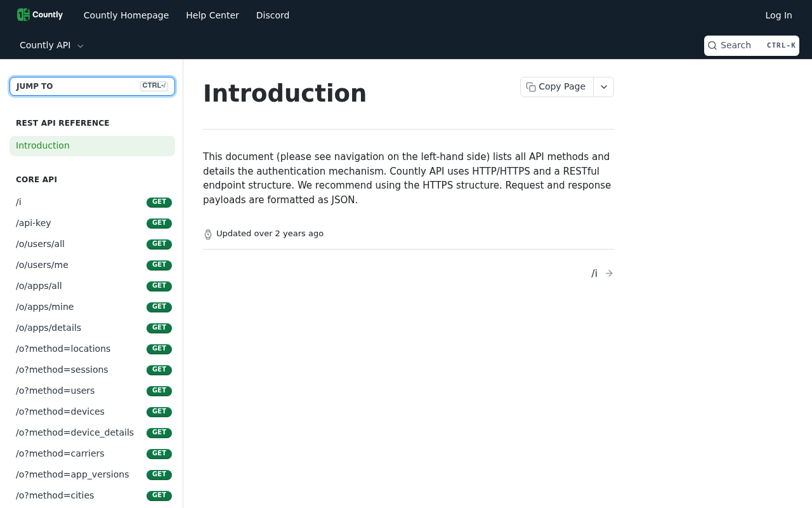Open the /o/apps/all endpoint

93,286
